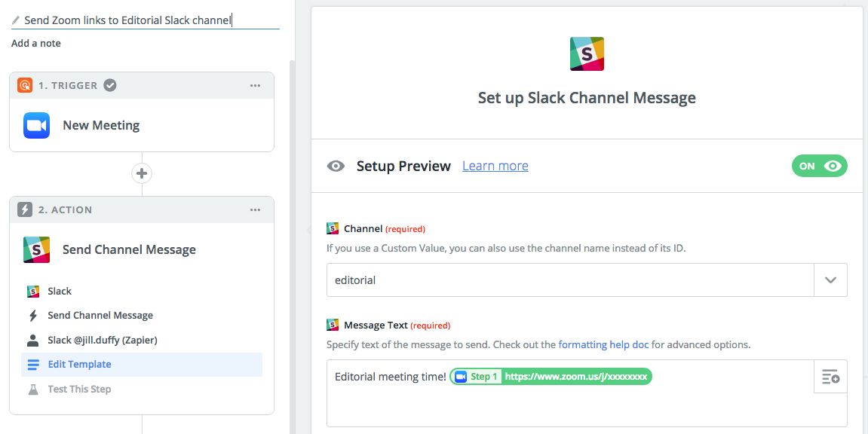
Task: Click the Add a note text
Action: tap(36, 43)
